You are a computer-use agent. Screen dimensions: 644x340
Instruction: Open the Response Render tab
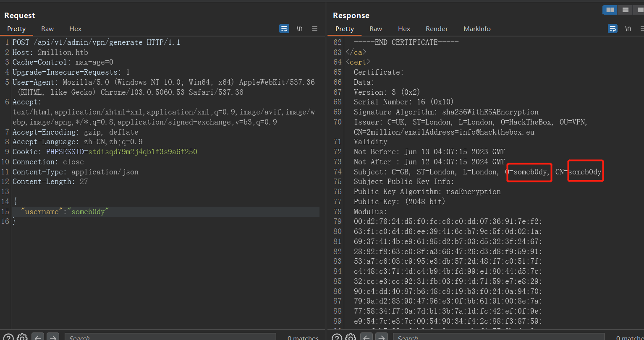tap(437, 29)
